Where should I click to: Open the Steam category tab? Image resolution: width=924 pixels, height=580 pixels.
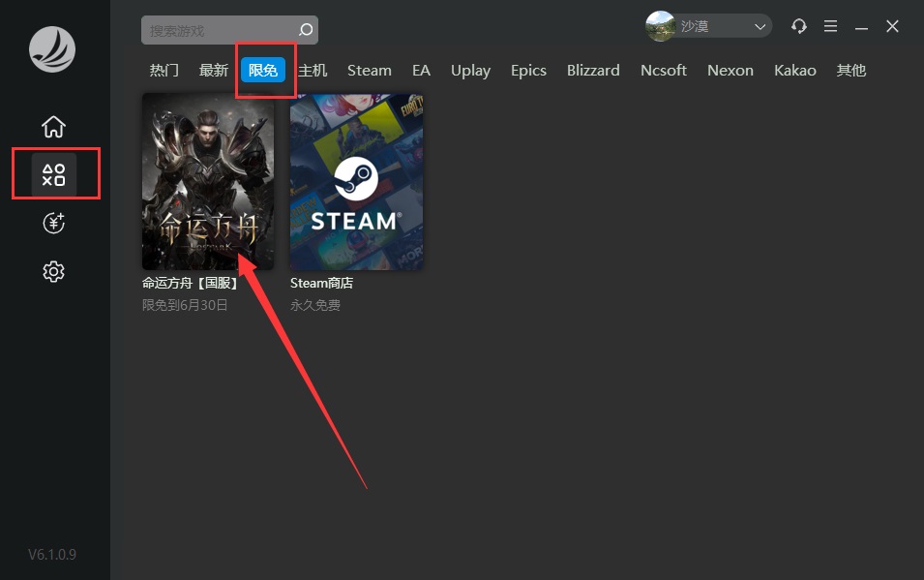pos(370,71)
